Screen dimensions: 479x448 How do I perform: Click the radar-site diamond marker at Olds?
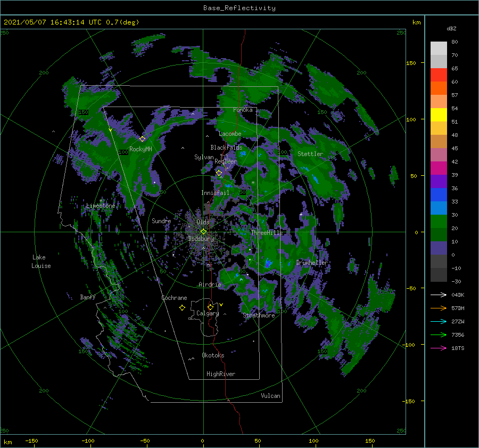pos(203,232)
